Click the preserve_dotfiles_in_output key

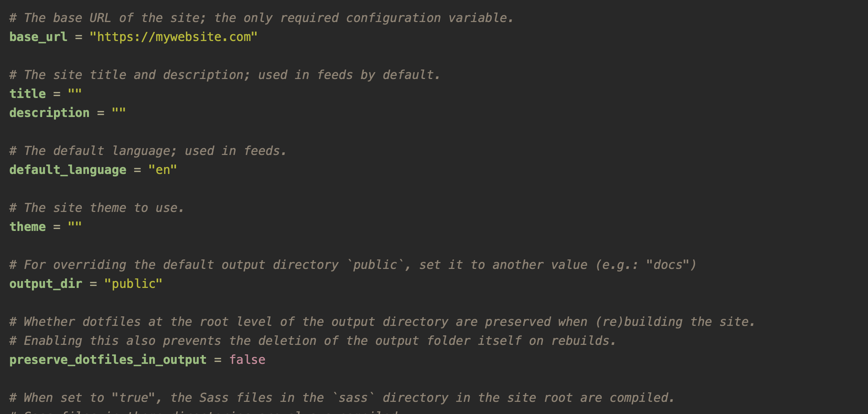tap(108, 360)
